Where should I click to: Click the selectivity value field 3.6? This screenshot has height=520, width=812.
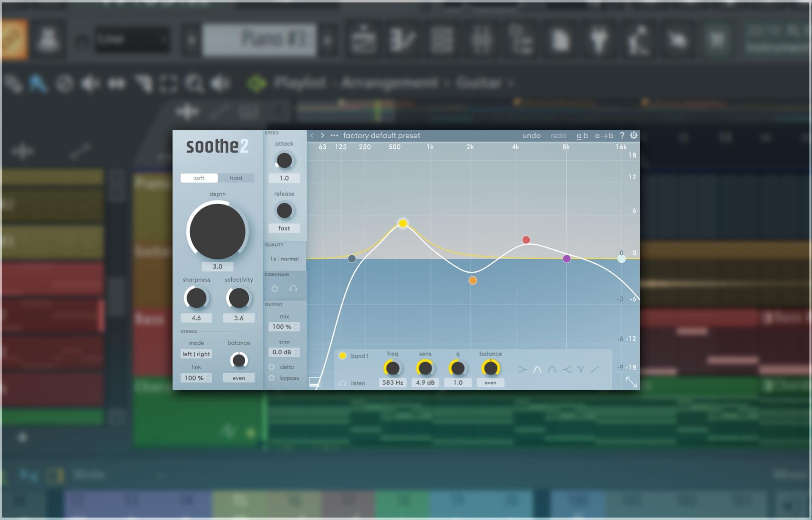(x=239, y=318)
